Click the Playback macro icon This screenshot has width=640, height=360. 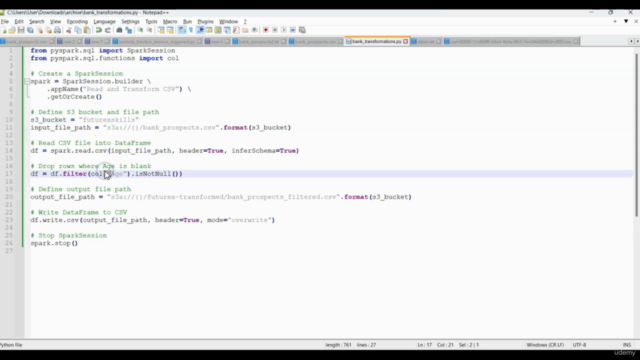[x=284, y=30]
